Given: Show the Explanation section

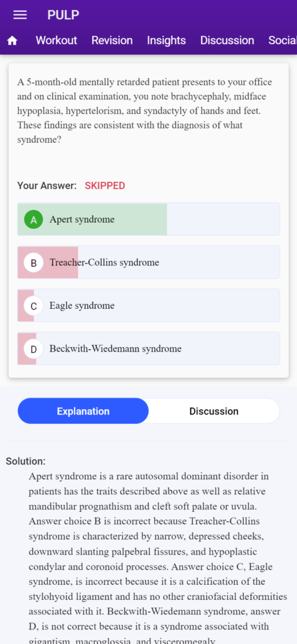Looking at the screenshot, I should tap(84, 411).
